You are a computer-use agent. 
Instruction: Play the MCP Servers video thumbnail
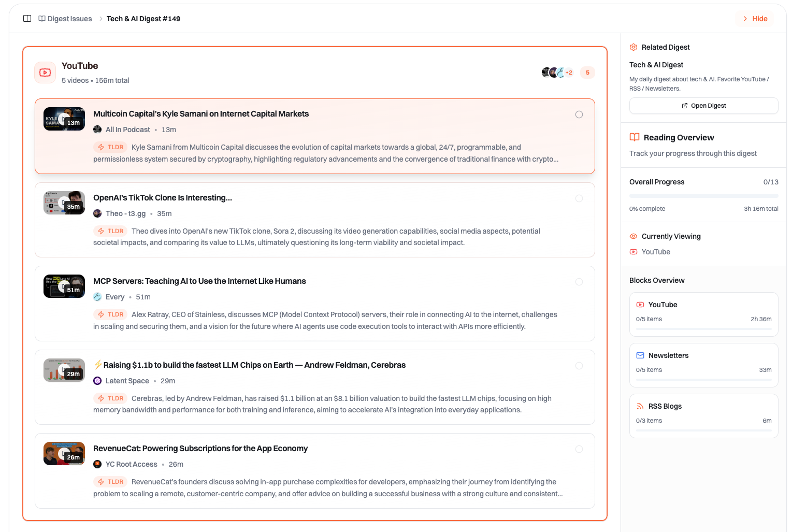point(64,286)
